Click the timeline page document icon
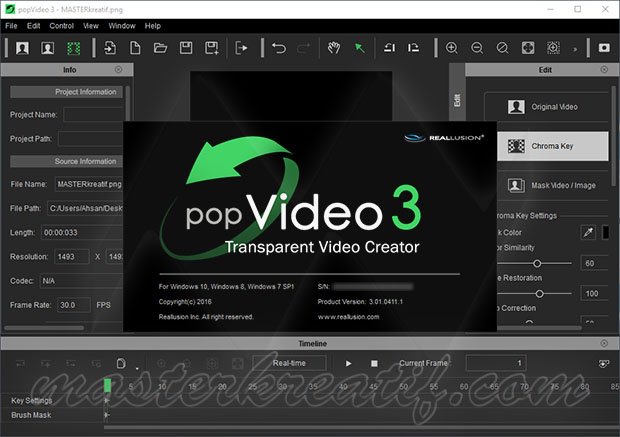The width and height of the screenshot is (620, 437). (x=121, y=363)
